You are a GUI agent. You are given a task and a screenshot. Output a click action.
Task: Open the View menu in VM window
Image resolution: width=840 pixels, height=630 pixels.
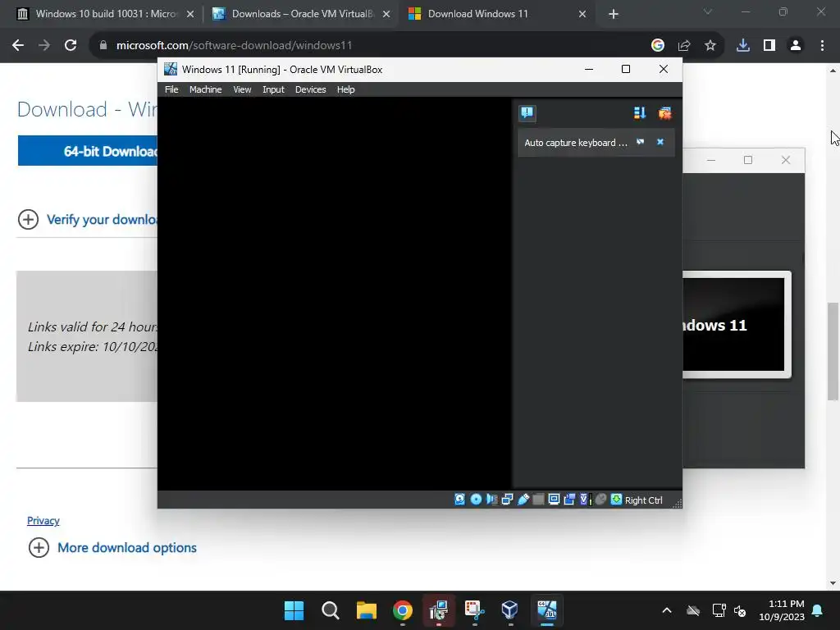tap(242, 89)
